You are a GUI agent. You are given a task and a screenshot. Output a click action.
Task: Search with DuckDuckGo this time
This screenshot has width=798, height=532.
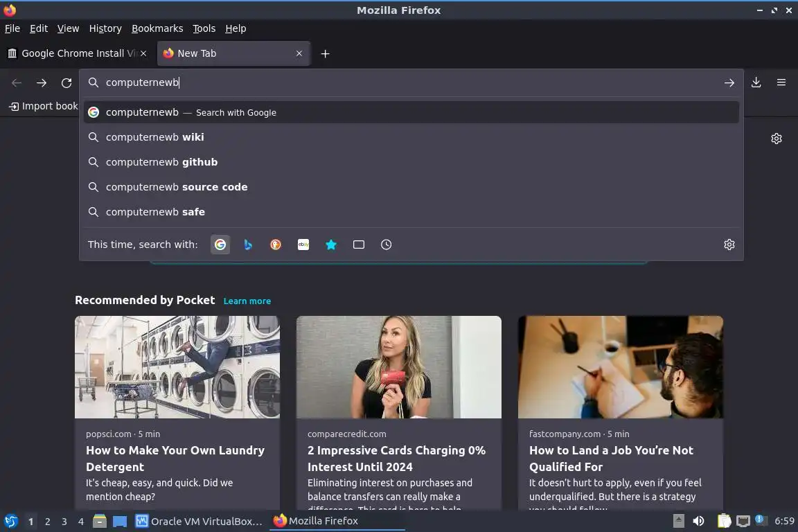tap(276, 245)
